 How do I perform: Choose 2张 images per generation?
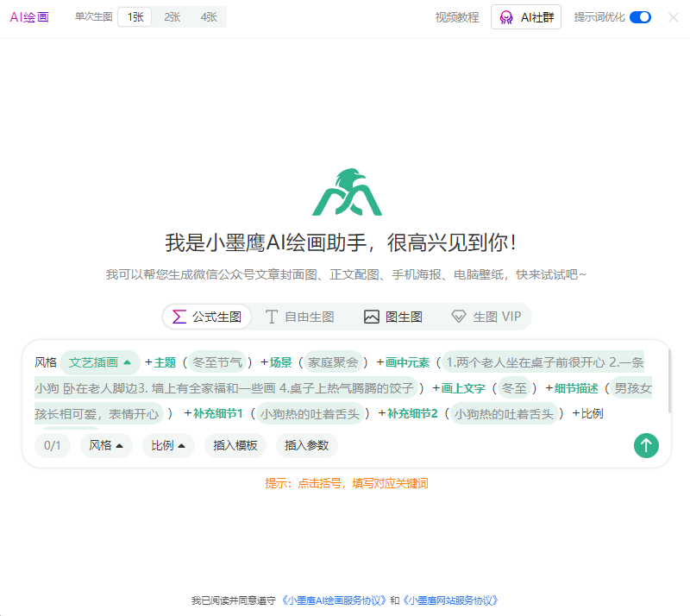(x=172, y=17)
